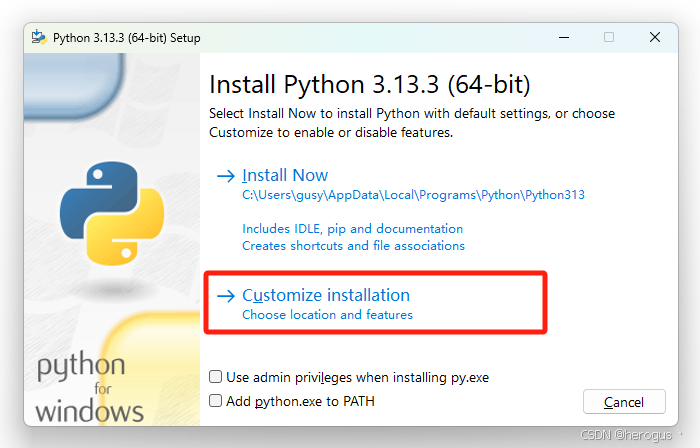This screenshot has width=700, height=448.
Task: Click the arrow icon beside Install Now
Action: (x=225, y=176)
